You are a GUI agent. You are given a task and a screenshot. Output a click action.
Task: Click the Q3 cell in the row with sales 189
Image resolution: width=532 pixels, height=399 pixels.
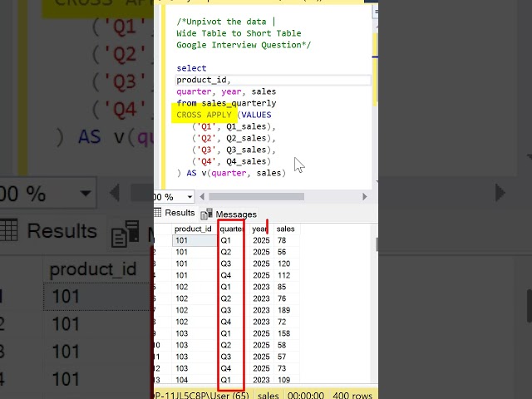coord(225,310)
